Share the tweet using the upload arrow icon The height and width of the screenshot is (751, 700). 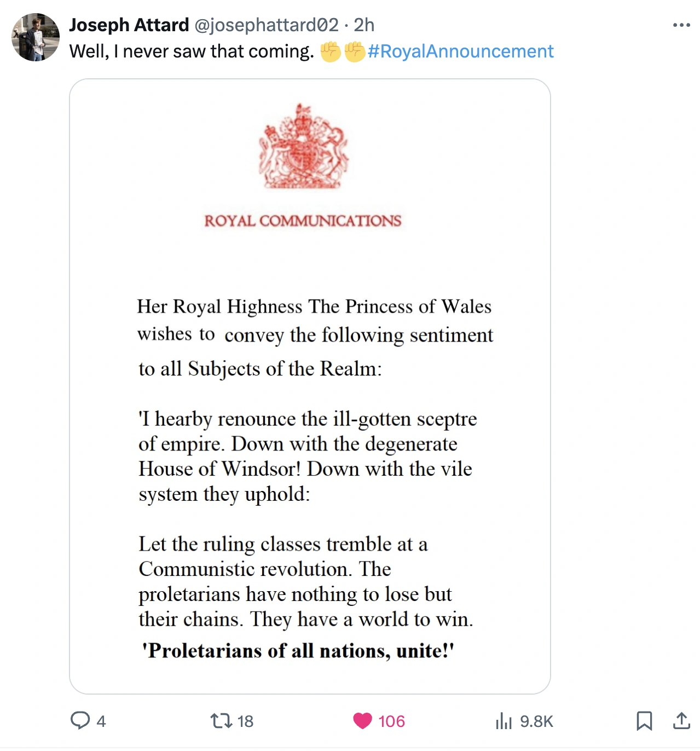(x=681, y=720)
